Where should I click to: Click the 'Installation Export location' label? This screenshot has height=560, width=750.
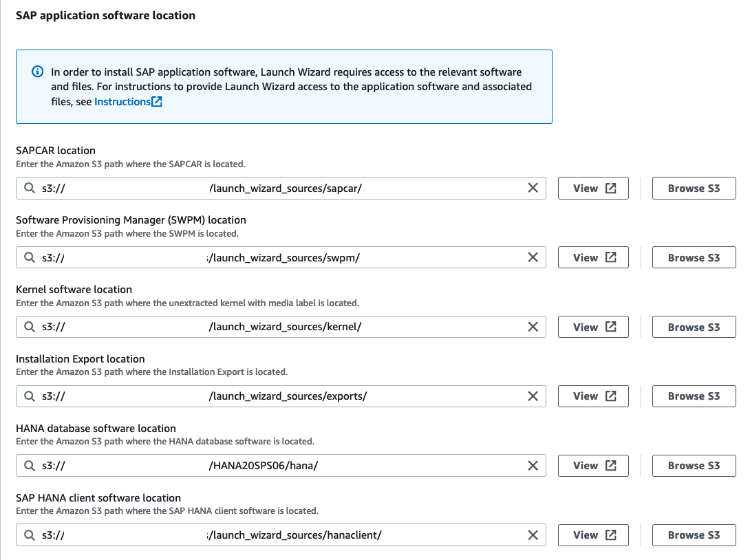81,358
